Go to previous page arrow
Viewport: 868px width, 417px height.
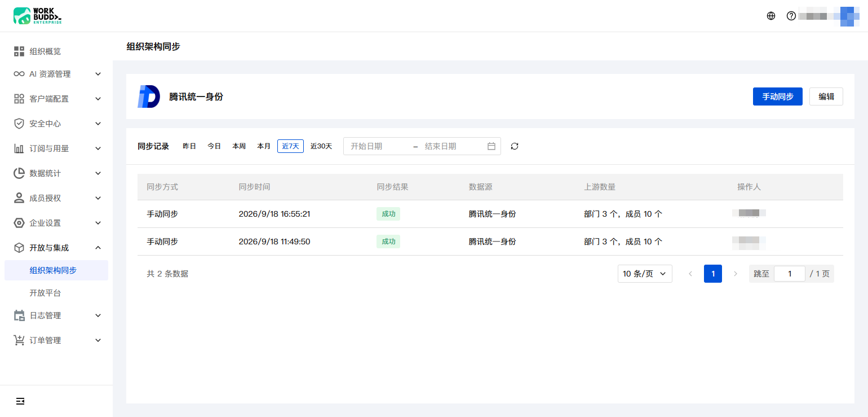pos(690,274)
